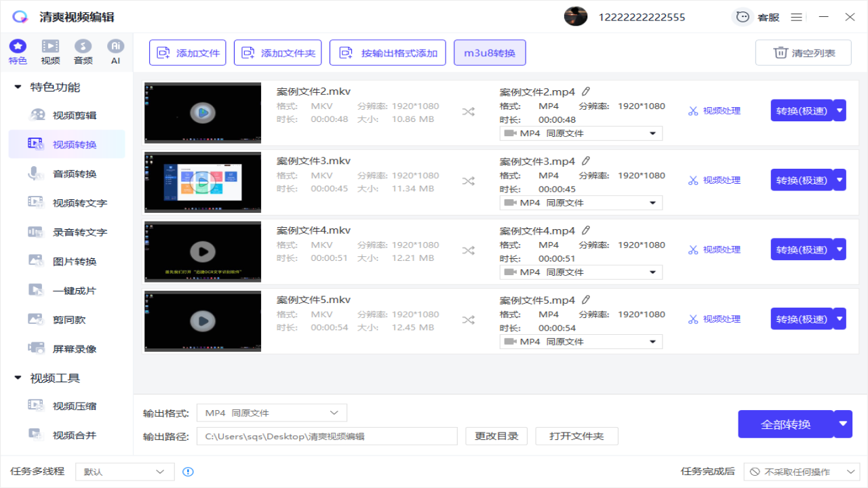Collapse the 视频工具 section
The image size is (868, 488).
18,378
